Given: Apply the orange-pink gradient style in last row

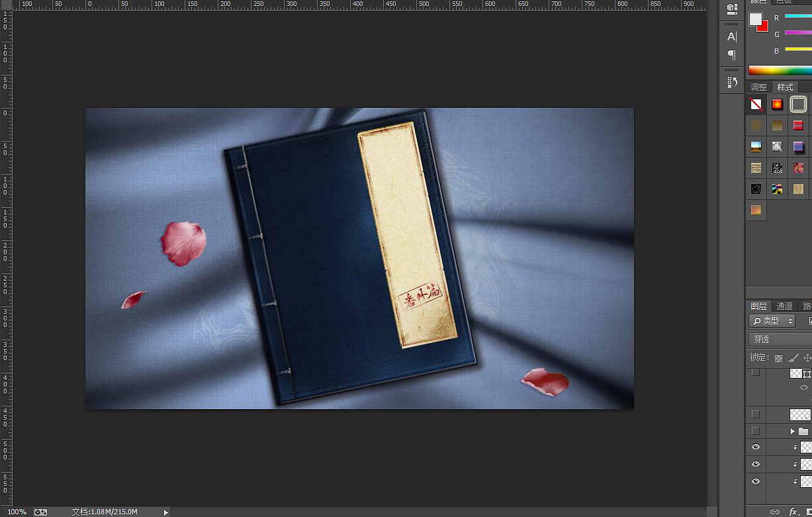Looking at the screenshot, I should [756, 210].
